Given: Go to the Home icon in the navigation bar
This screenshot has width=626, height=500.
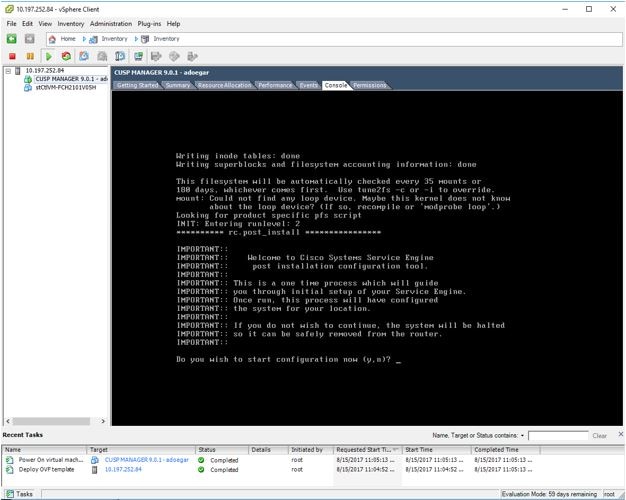Looking at the screenshot, I should pos(52,39).
